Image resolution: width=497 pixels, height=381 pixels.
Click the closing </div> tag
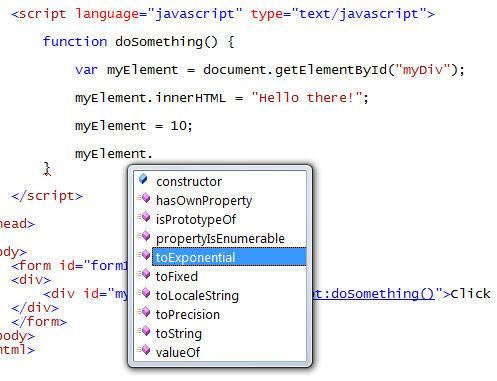click(x=35, y=308)
